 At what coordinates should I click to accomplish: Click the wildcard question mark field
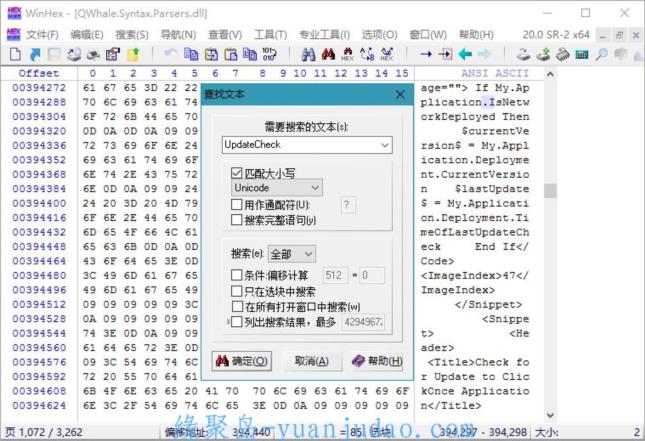tap(348, 204)
